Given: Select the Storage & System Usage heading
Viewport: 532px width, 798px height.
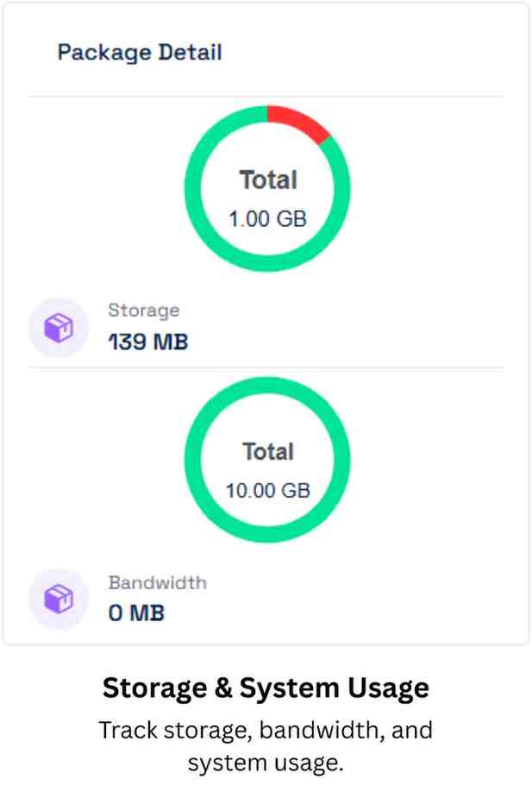Looking at the screenshot, I should 266,688.
